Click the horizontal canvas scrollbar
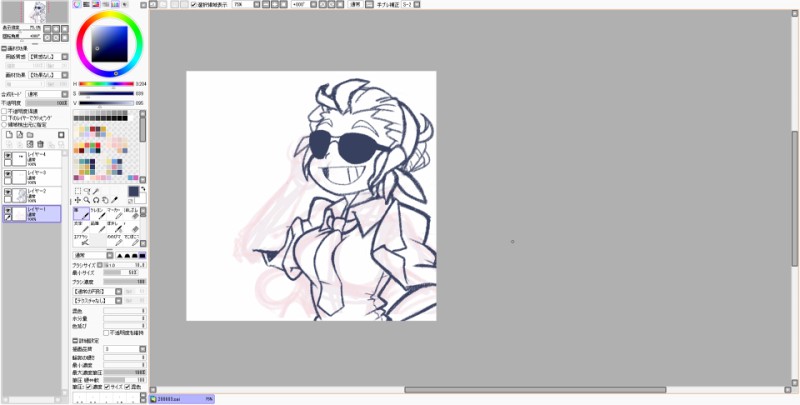This screenshot has height=405, width=800. (x=535, y=390)
